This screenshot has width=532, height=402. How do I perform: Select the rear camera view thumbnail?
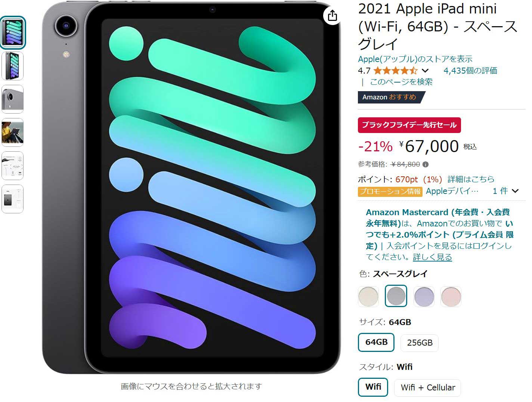12,100
